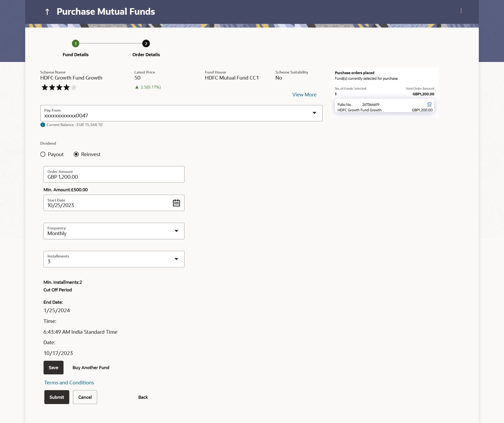
Task: Open the Start Date calendar picker
Action: tap(176, 203)
